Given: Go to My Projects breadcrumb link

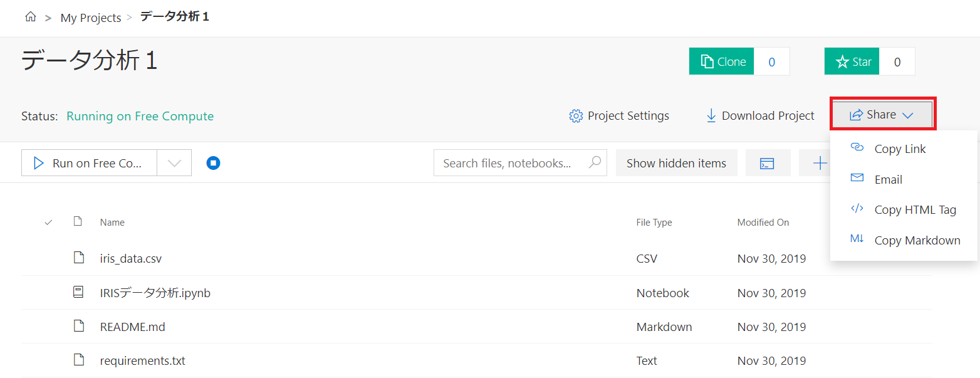Looking at the screenshot, I should 91,18.
